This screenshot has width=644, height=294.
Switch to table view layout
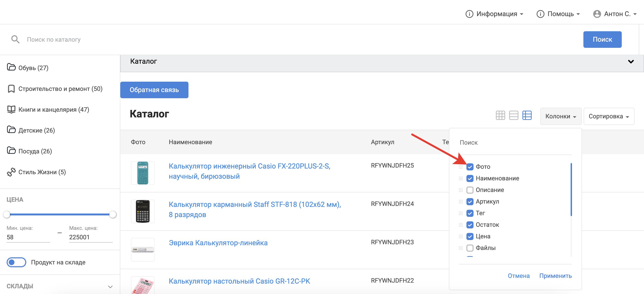527,116
